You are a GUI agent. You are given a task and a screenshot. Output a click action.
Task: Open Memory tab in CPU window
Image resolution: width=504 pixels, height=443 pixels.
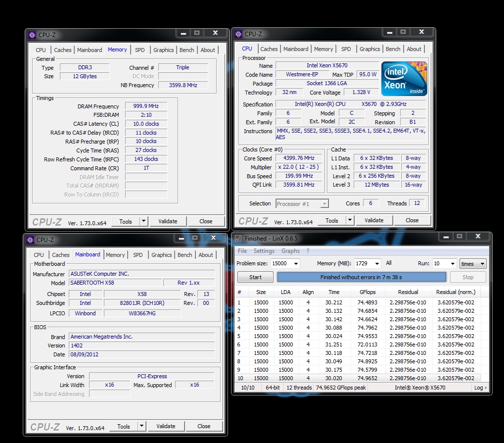pos(323,49)
